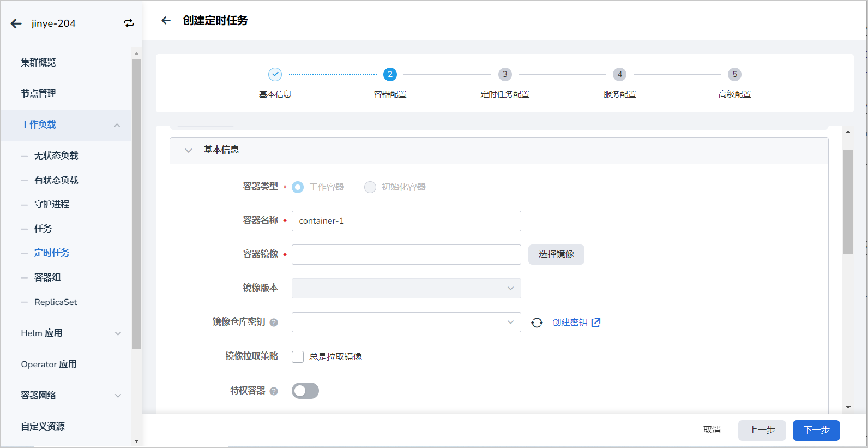Open the 镜像版本 dropdown
The image size is (868, 448).
click(406, 288)
